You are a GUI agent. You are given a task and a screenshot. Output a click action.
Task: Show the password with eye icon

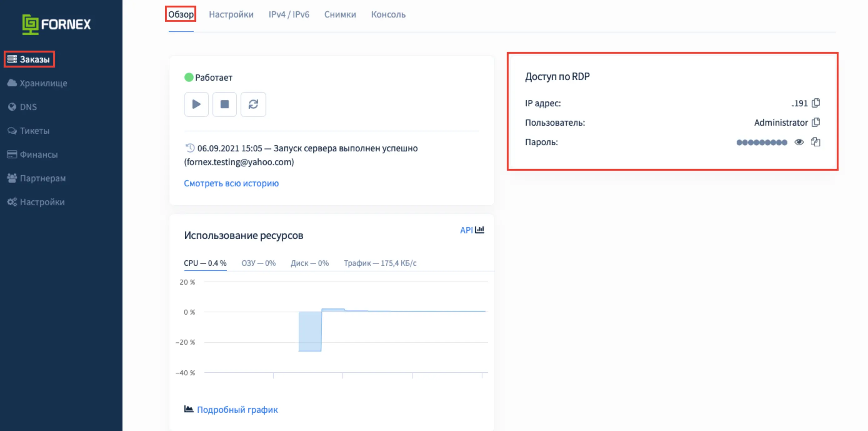point(799,142)
